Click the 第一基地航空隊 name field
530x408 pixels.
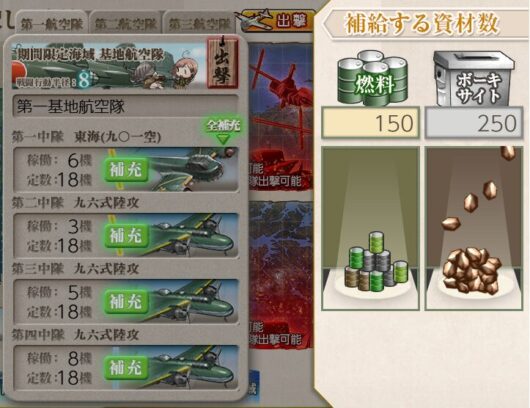[x=125, y=106]
